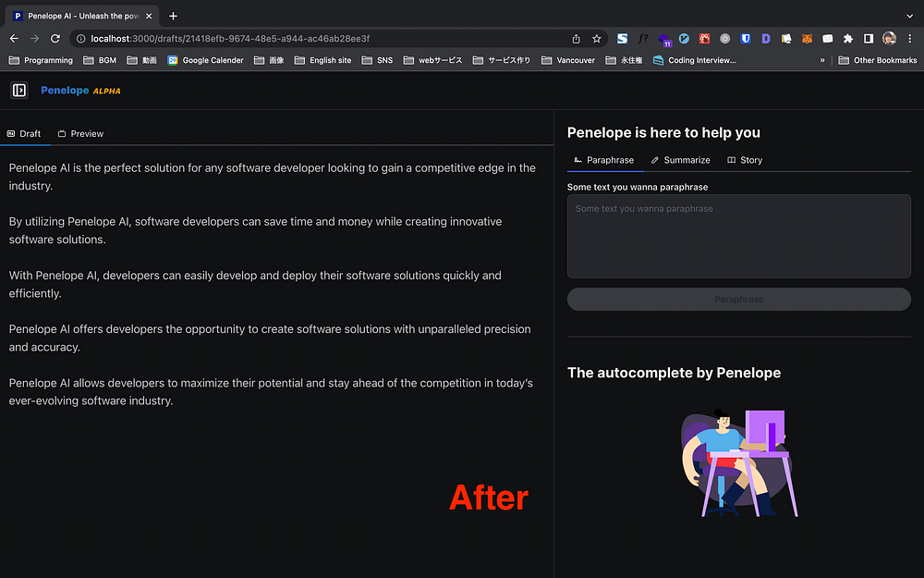Click 'The autocomplete by Penelope' heading
Image resolution: width=924 pixels, height=578 pixels.
pyautogui.click(x=674, y=373)
